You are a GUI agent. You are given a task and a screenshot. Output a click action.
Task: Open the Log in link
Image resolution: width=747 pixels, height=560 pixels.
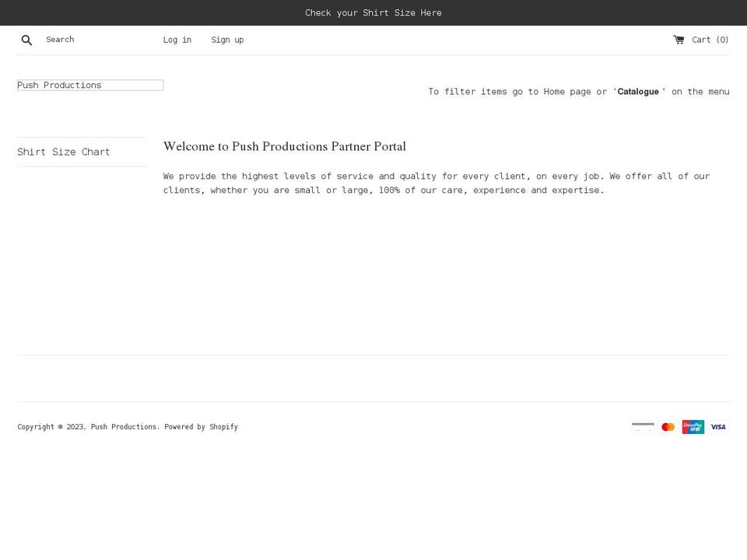point(177,40)
